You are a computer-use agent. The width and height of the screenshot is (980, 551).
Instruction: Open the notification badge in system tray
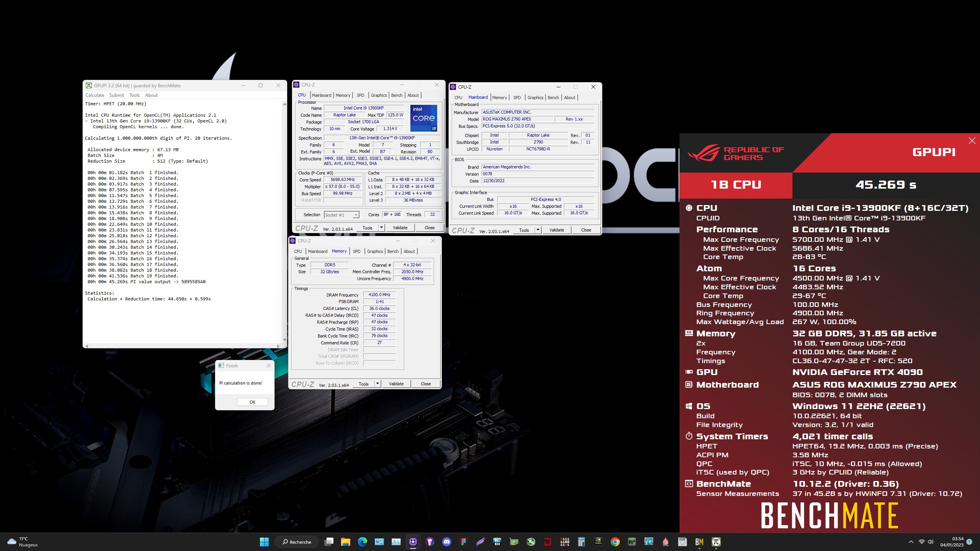tap(969, 542)
